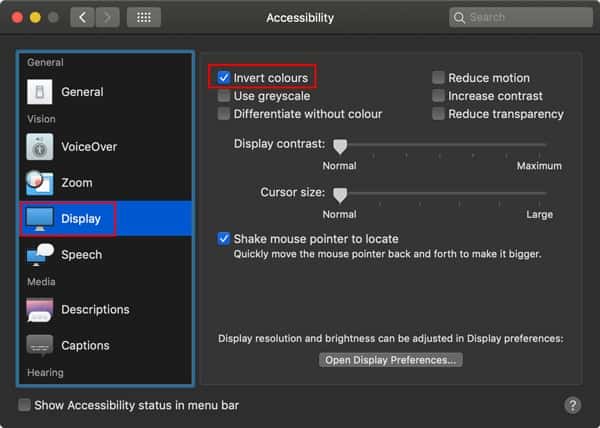The height and width of the screenshot is (428, 600).
Task: Click the help question mark button
Action: pos(572,405)
